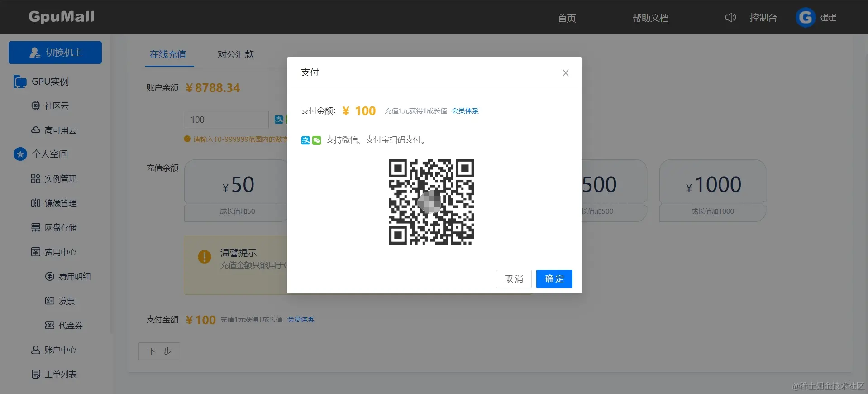
Task: Open 会员体系 link in payment dialog
Action: [465, 111]
